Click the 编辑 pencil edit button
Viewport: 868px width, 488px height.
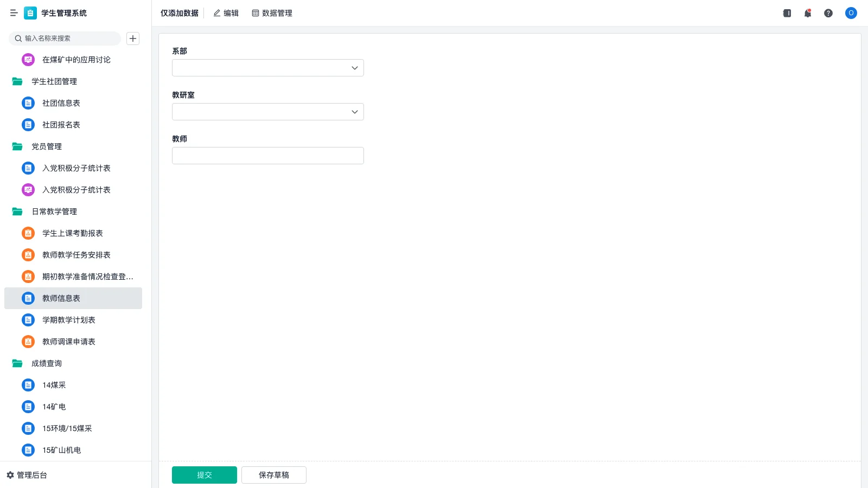[x=226, y=13]
